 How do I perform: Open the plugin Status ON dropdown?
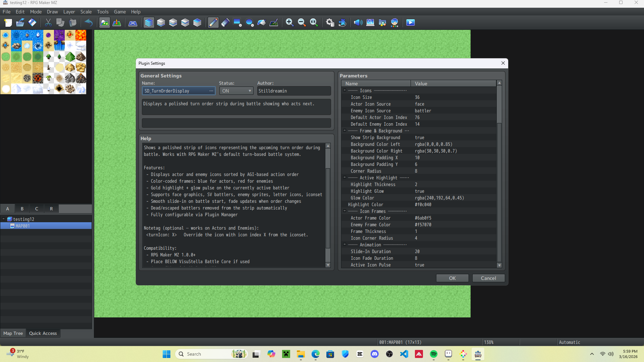(x=236, y=91)
